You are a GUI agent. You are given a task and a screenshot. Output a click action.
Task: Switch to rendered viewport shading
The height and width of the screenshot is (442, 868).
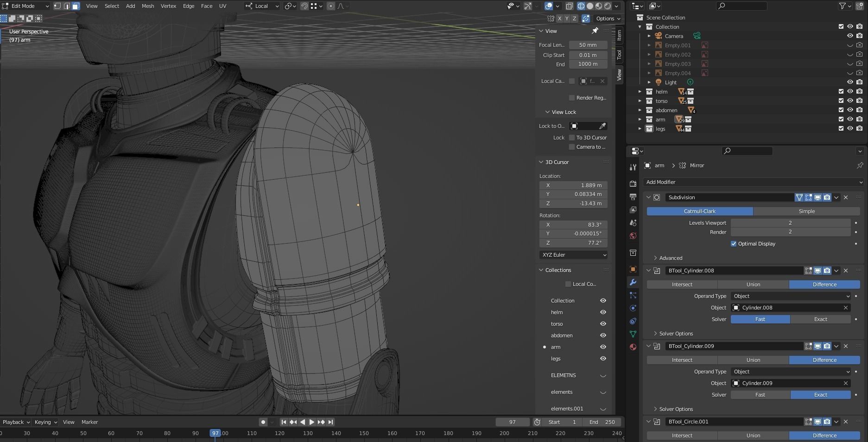608,6
